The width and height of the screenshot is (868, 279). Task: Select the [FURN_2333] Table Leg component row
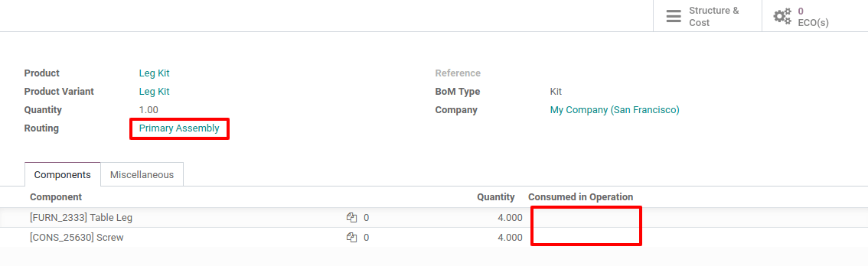coord(434,218)
